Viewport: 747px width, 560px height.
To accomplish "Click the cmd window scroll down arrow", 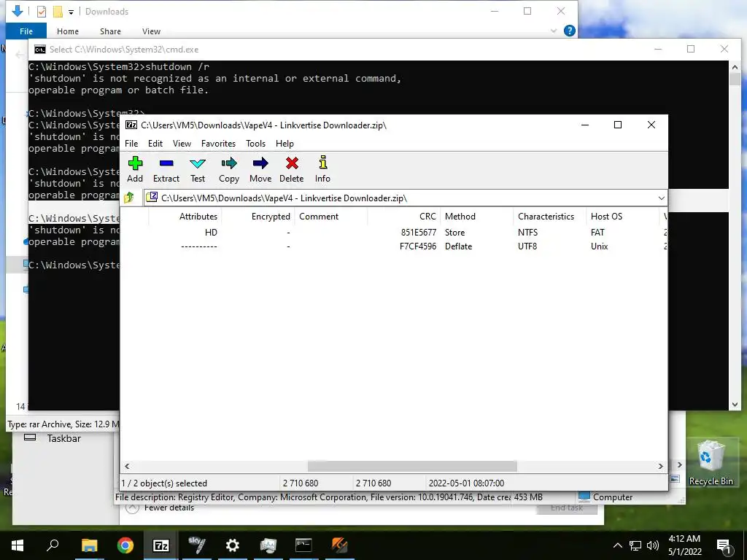I will [734, 405].
